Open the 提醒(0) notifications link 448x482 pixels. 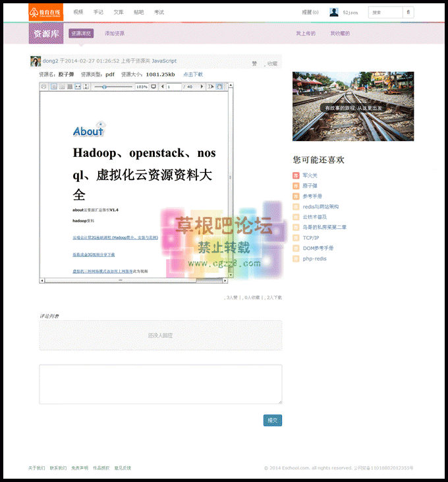coord(310,13)
